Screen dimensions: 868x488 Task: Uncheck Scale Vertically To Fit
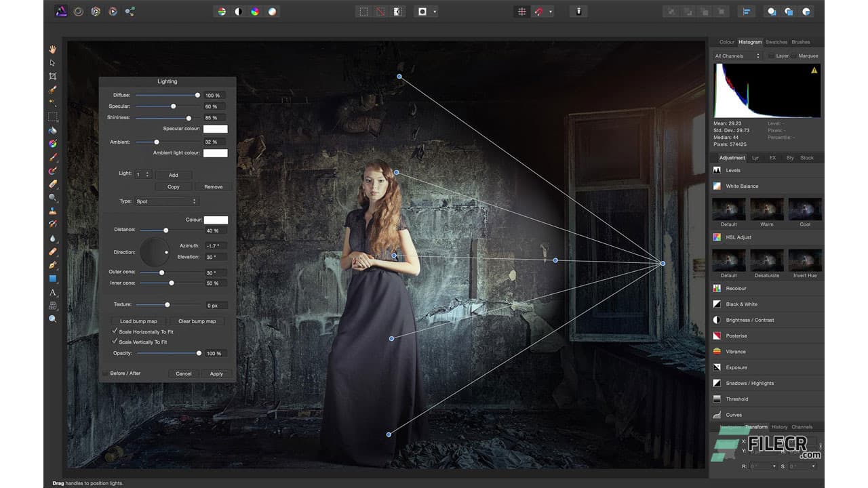[115, 342]
